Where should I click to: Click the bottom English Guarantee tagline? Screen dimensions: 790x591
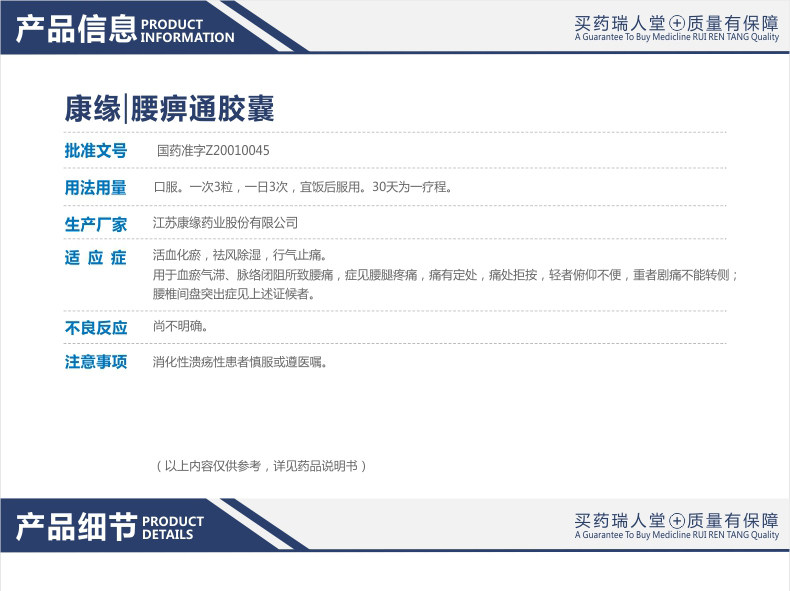(x=677, y=535)
